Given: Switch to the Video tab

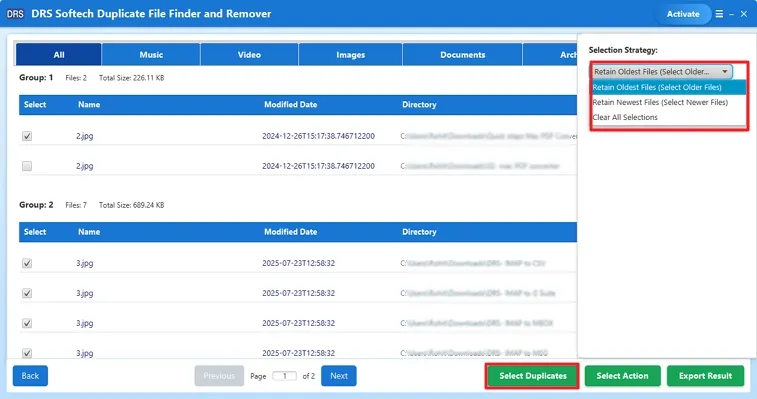Looking at the screenshot, I should click(249, 55).
